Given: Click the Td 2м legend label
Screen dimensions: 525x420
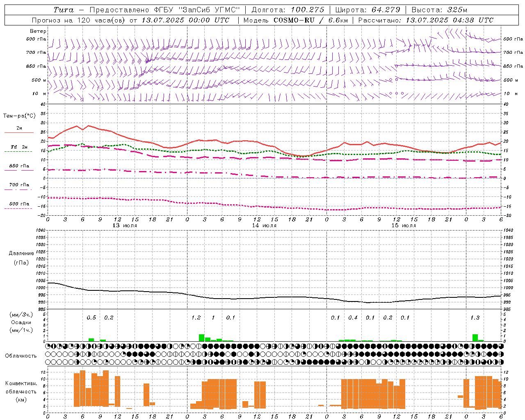Looking at the screenshot, I should pos(19,147).
